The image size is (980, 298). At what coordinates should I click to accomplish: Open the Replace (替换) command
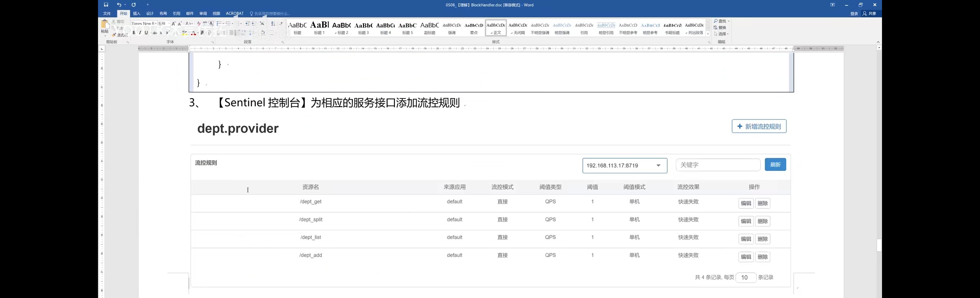point(720,27)
